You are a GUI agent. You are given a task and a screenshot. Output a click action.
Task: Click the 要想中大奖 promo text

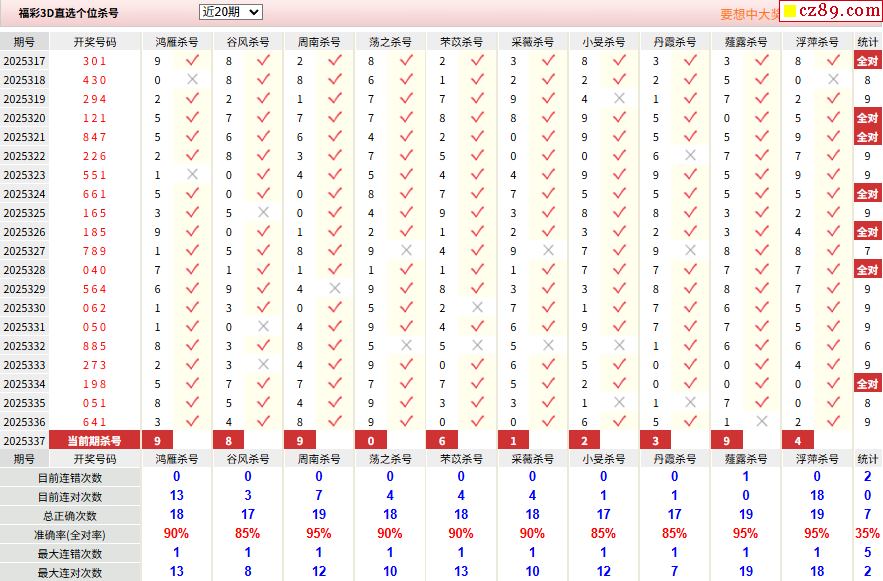point(749,14)
